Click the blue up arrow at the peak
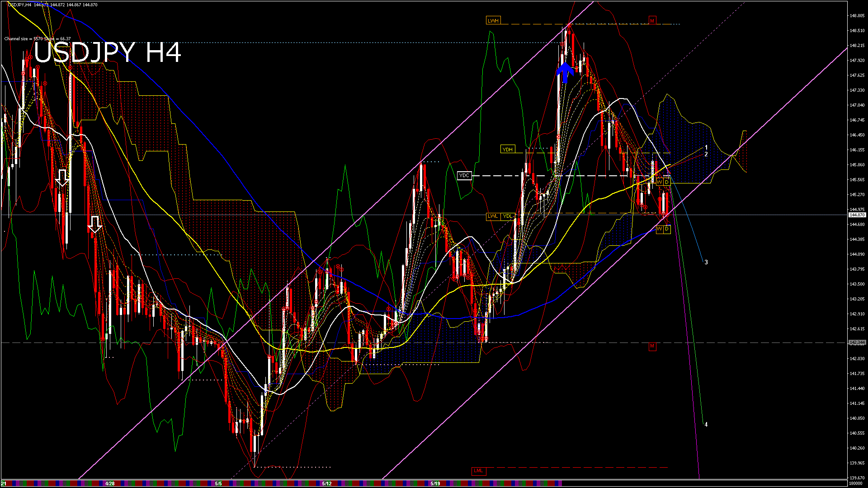The width and height of the screenshot is (868, 488). tap(565, 72)
